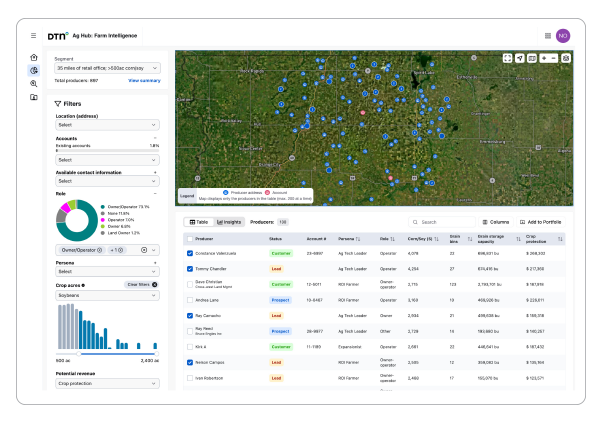Click the Crop acres info icon
The width and height of the screenshot is (602, 424).
83,285
